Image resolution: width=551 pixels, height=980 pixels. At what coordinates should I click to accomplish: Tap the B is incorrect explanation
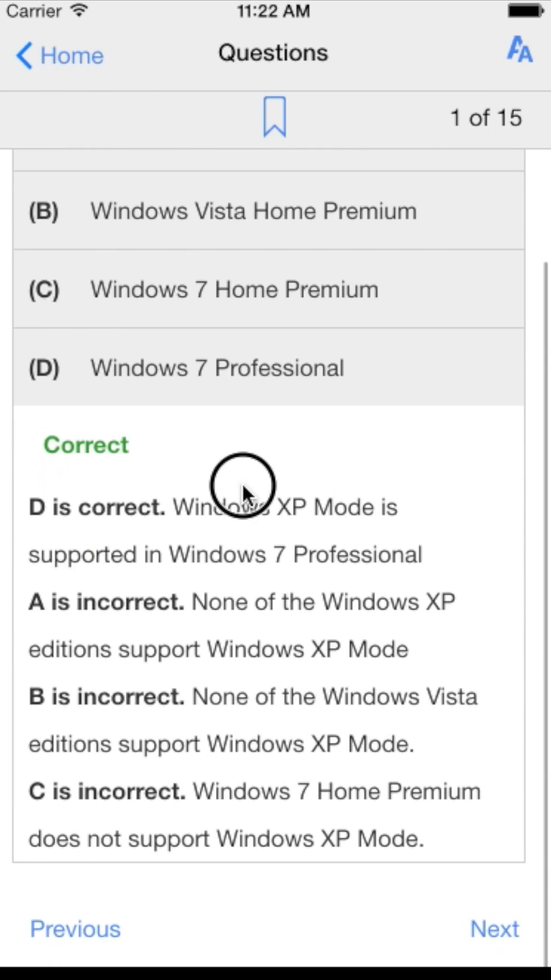click(253, 720)
